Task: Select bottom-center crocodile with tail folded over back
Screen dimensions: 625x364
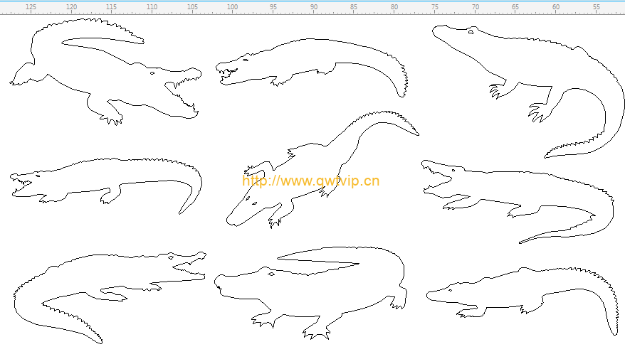Action: (310, 293)
